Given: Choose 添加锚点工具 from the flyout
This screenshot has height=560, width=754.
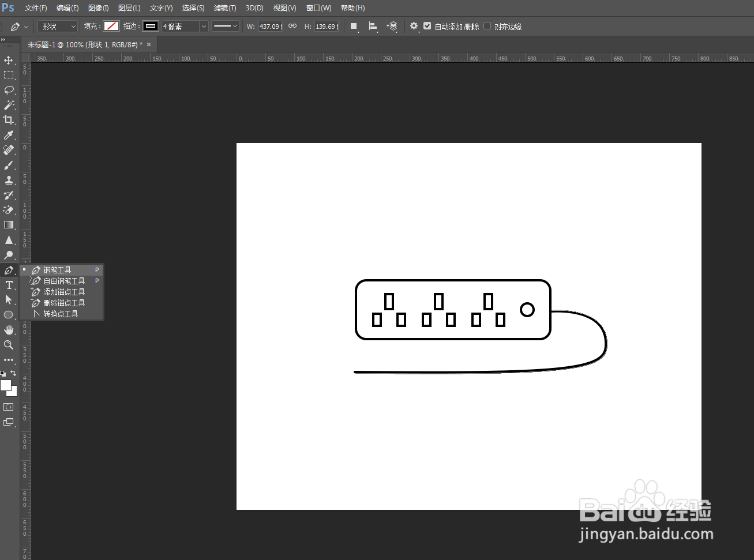Looking at the screenshot, I should tap(62, 292).
